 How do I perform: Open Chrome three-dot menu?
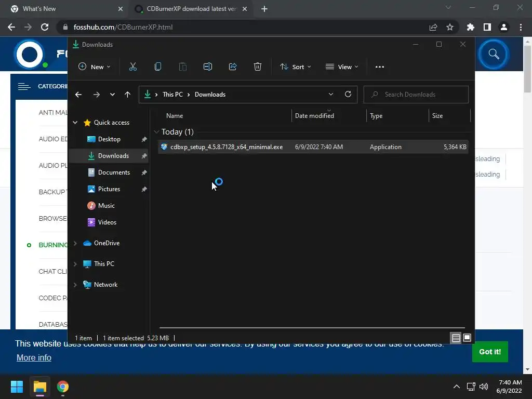pyautogui.click(x=521, y=27)
